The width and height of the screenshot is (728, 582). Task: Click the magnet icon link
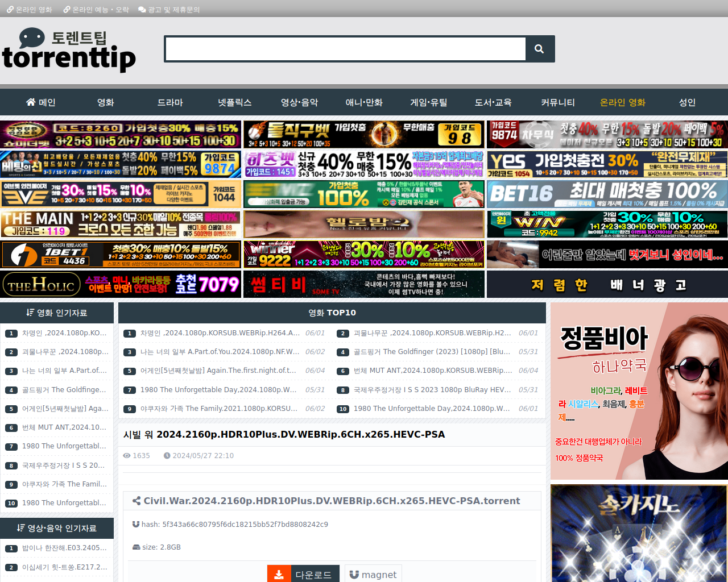(x=373, y=575)
